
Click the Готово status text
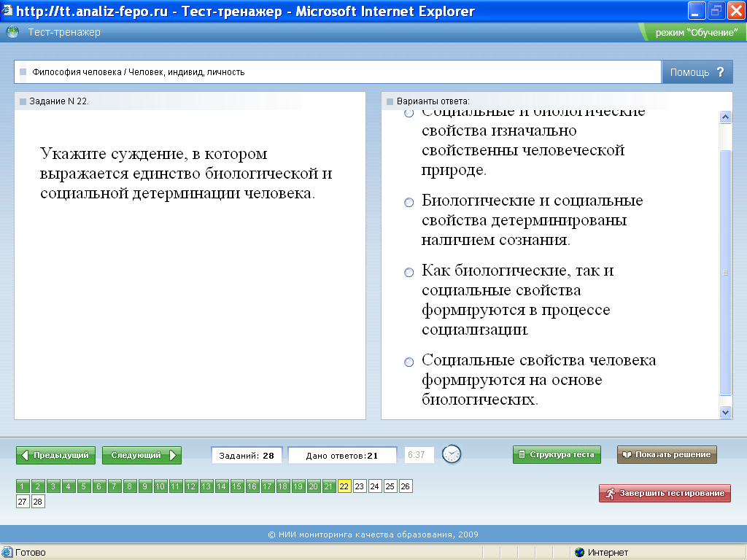(31, 553)
